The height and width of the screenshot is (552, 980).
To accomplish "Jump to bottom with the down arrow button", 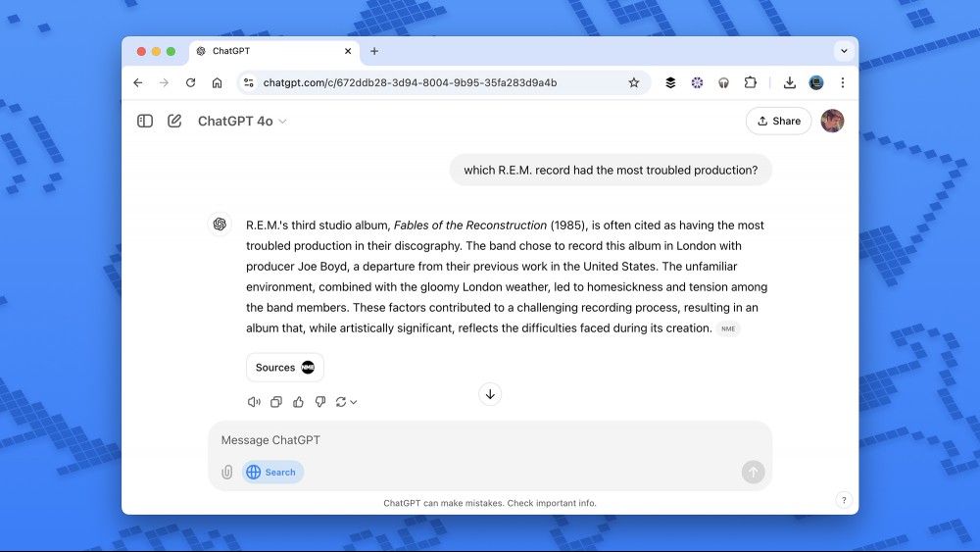I will [490, 394].
